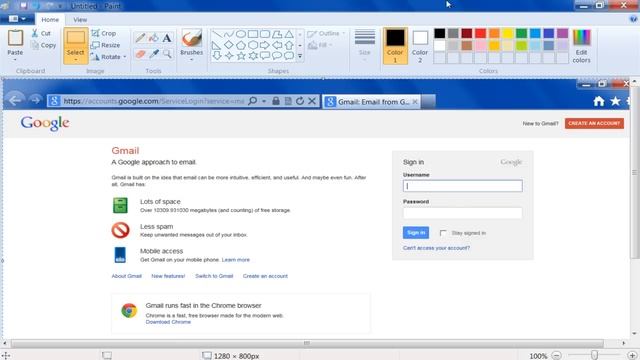
Task: Select the Pencil tool in Paint
Action: [140, 38]
